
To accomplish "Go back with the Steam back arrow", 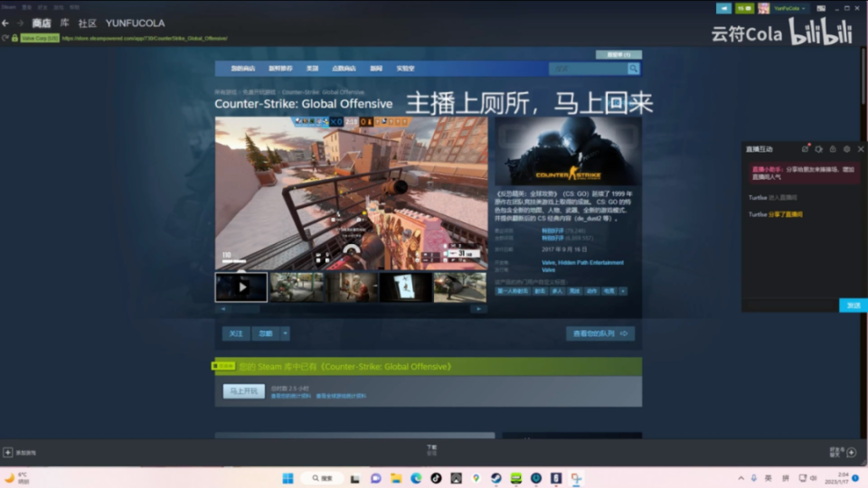I will [5, 23].
